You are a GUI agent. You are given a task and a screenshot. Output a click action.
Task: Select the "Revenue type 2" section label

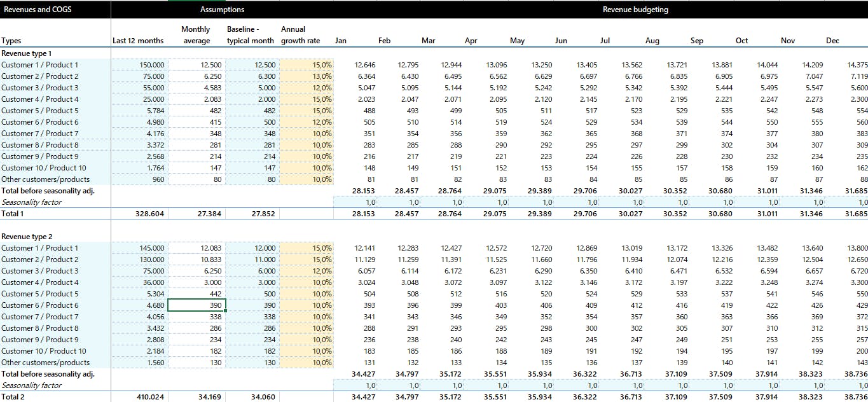pos(27,237)
